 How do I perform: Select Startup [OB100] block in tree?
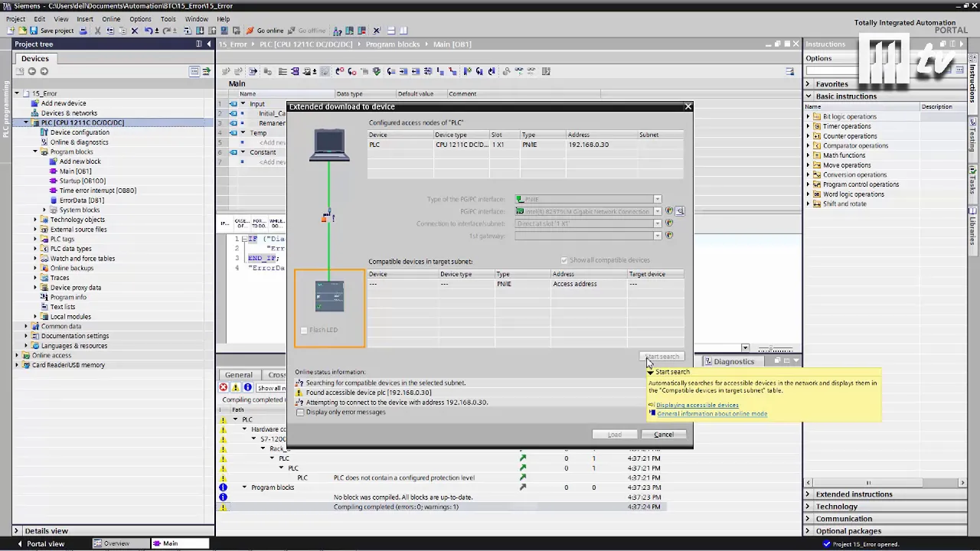click(83, 181)
